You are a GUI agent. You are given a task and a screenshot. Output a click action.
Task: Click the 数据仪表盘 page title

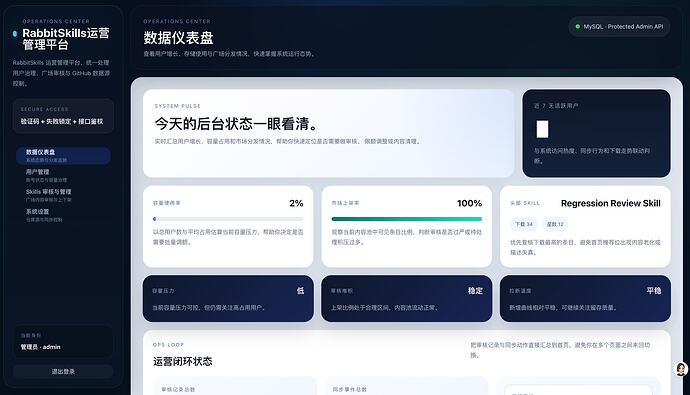click(x=178, y=38)
